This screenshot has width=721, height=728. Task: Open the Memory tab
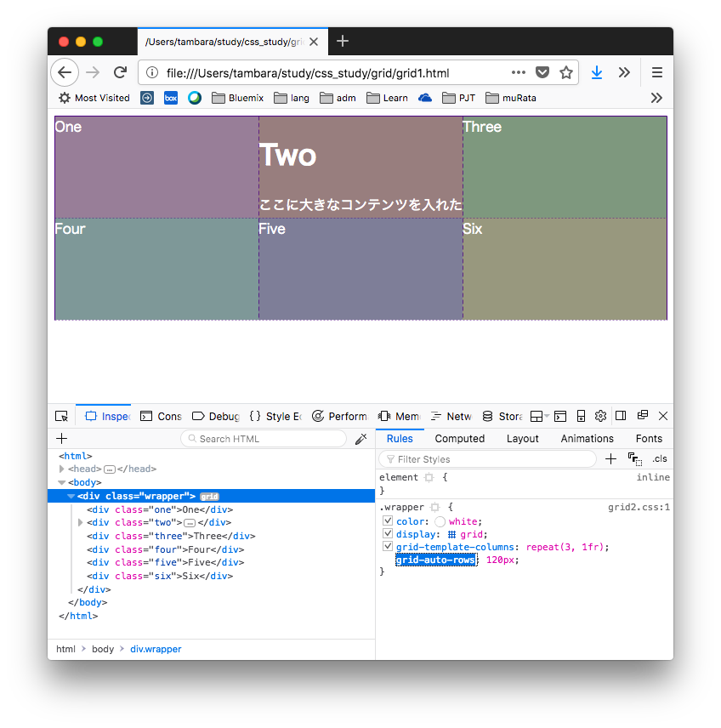400,416
